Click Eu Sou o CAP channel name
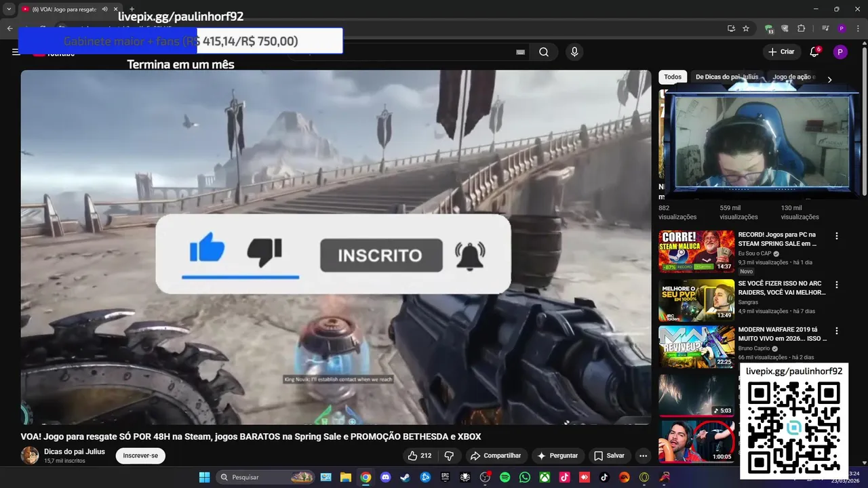868x488 pixels. 755,253
